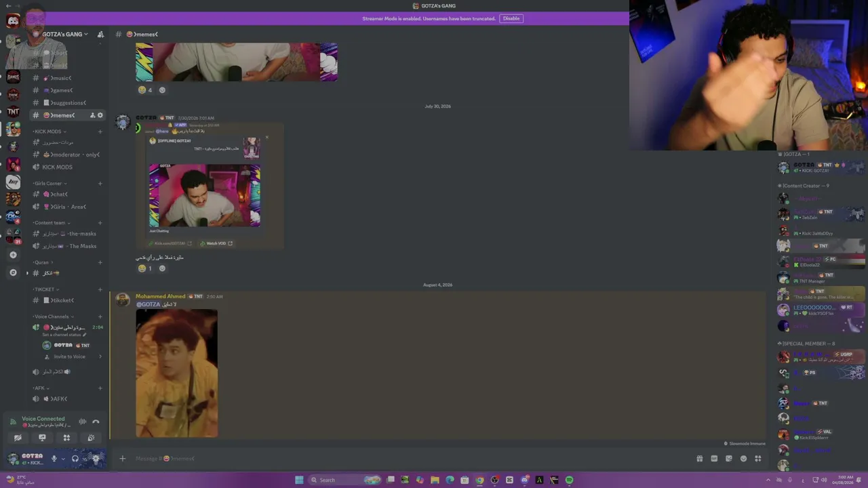Screen dimensions: 868x488
Task: Open direct messages Discord home icon
Action: 13,21
